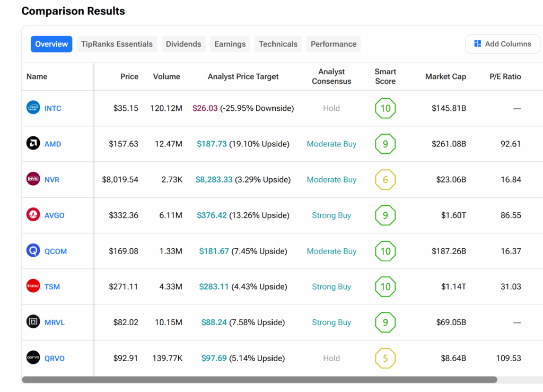The height and width of the screenshot is (392, 543).
Task: Click TSM price target $283.11
Action: pos(214,287)
